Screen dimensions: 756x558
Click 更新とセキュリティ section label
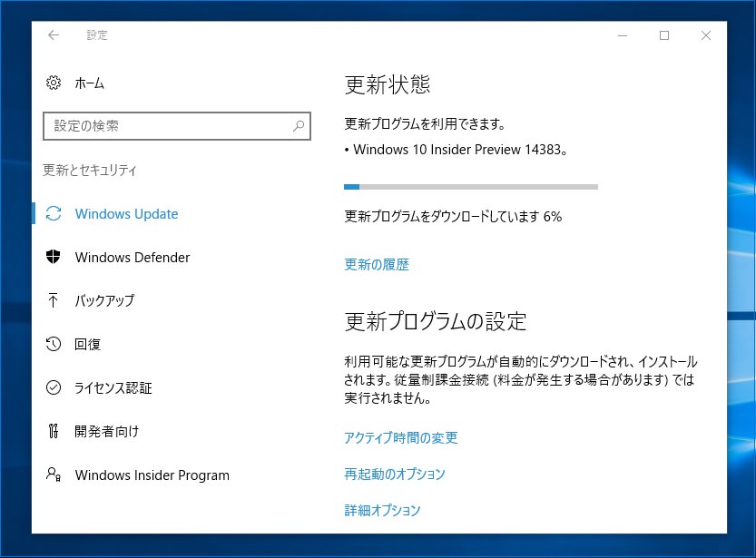pos(90,170)
